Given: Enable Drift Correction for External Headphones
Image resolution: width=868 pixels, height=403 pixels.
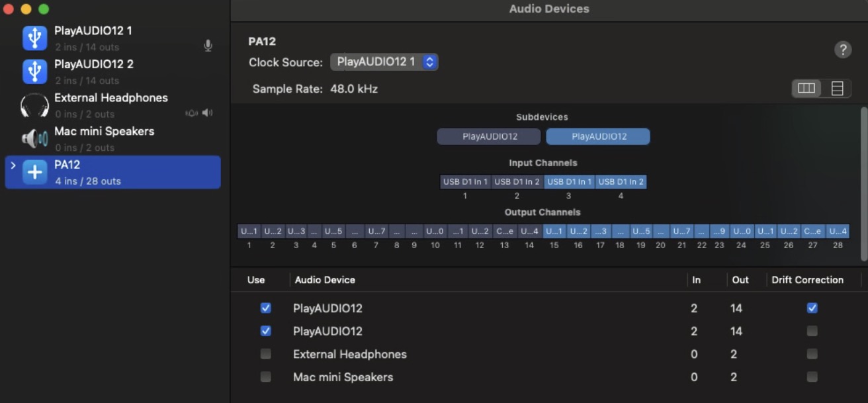Looking at the screenshot, I should click(812, 354).
